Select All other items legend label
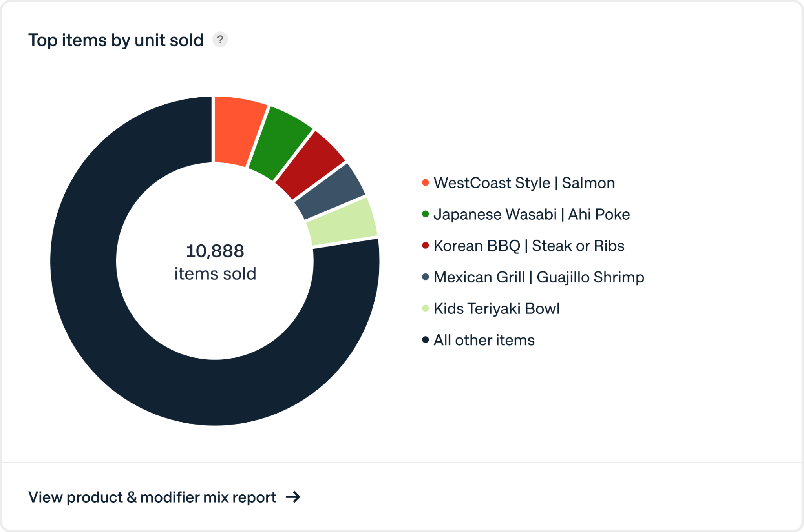This screenshot has height=532, width=804. tap(484, 340)
